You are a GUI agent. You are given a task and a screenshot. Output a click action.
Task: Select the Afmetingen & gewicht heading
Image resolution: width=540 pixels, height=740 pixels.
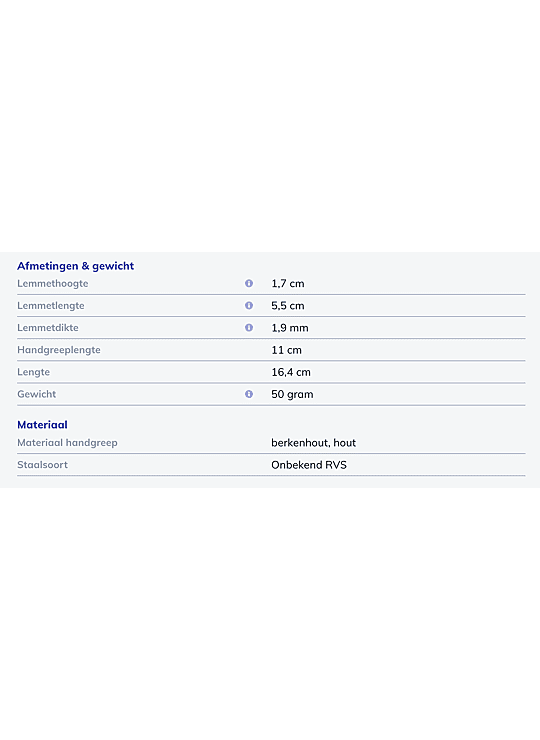pyautogui.click(x=76, y=266)
